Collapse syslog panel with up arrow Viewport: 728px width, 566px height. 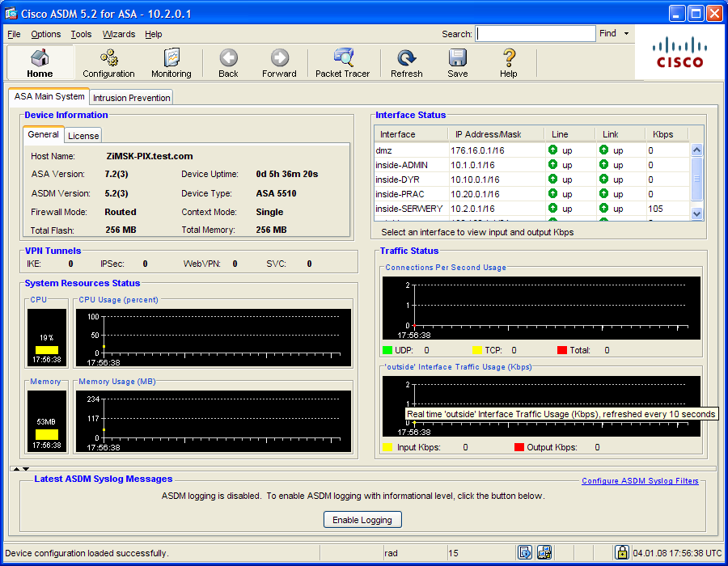(x=17, y=469)
